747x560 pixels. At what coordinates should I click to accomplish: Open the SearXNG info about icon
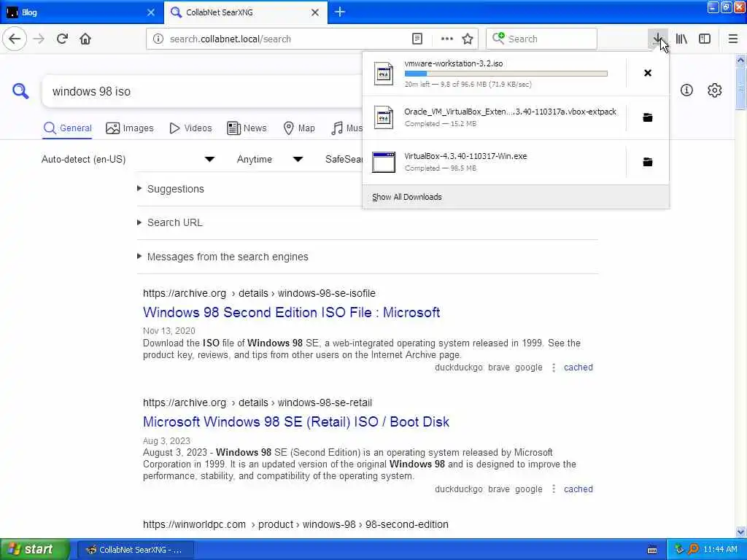click(x=686, y=90)
